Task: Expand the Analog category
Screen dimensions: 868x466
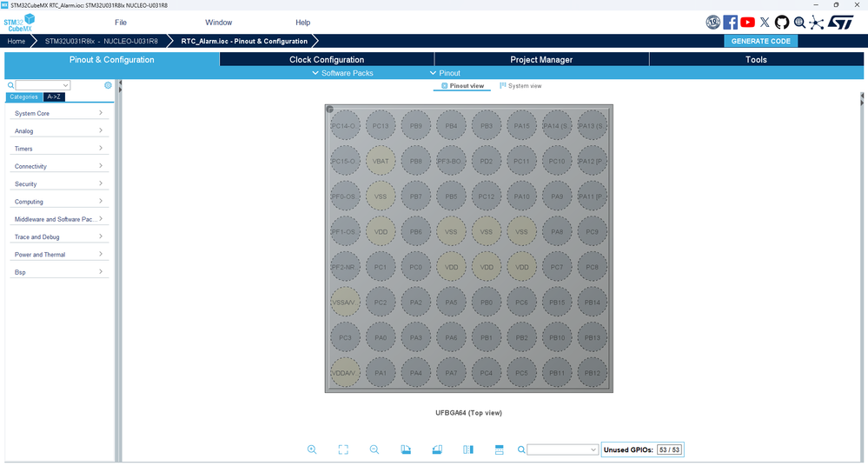Action: click(59, 130)
